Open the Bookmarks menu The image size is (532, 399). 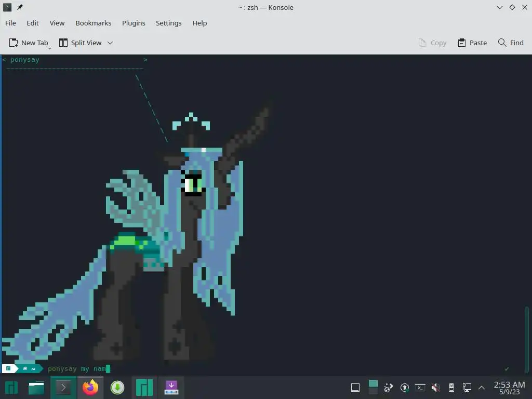pyautogui.click(x=94, y=23)
